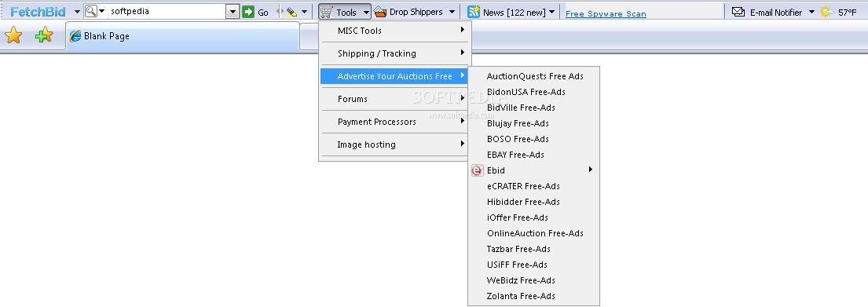Open the highlighter dropdown arrow
This screenshot has height=307, width=868.
pyautogui.click(x=304, y=12)
